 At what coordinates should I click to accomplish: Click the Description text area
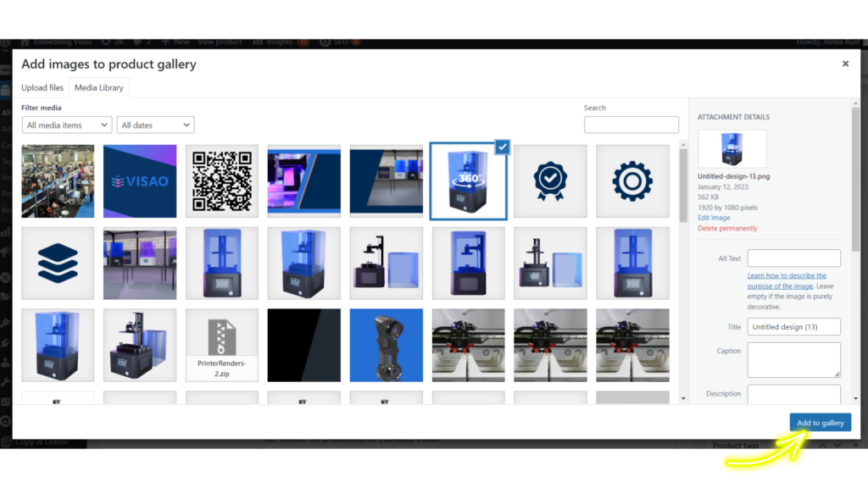pyautogui.click(x=793, y=395)
